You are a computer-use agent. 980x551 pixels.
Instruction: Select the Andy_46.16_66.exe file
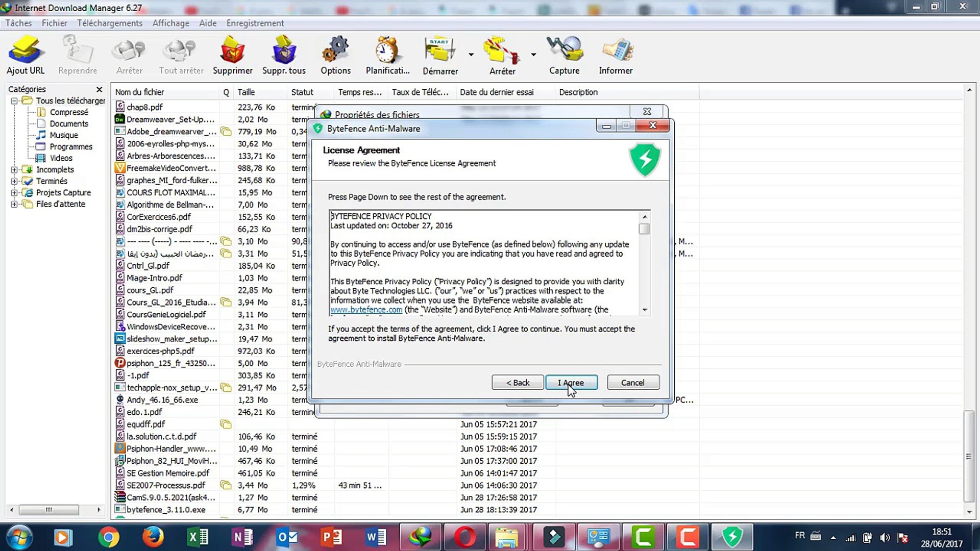point(162,400)
